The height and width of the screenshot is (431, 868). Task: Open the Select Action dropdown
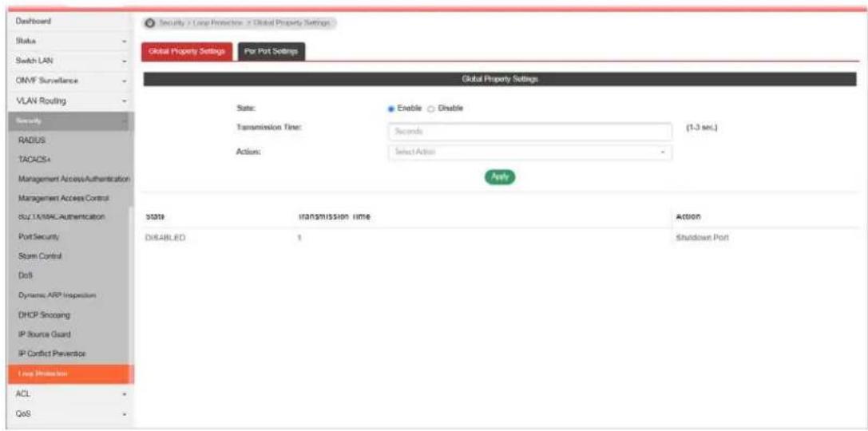pos(529,152)
